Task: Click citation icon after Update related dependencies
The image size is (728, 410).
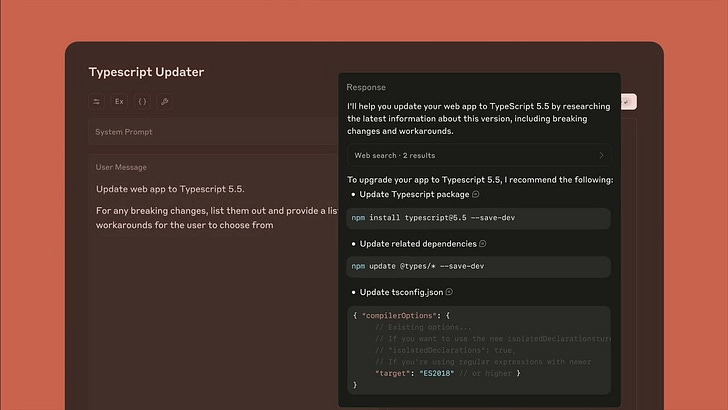Action: (x=483, y=244)
